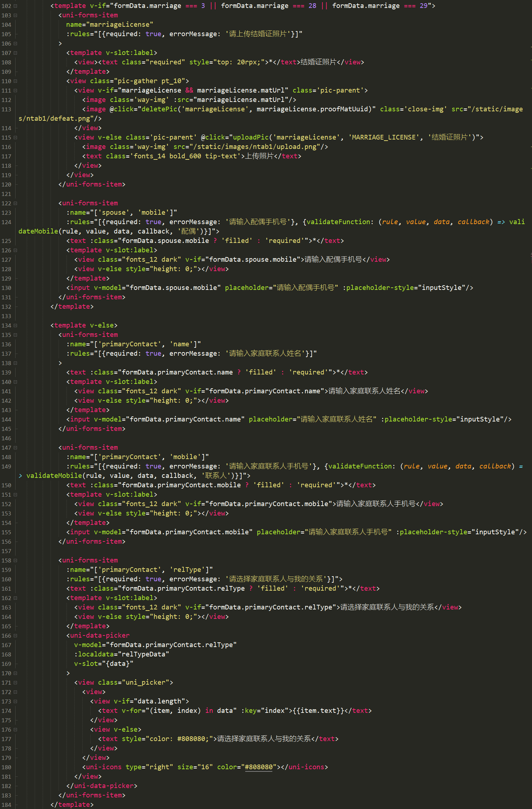The width and height of the screenshot is (532, 809).
Task: Collapse the uni-forms-item fold at line 158
Action: 15,560
